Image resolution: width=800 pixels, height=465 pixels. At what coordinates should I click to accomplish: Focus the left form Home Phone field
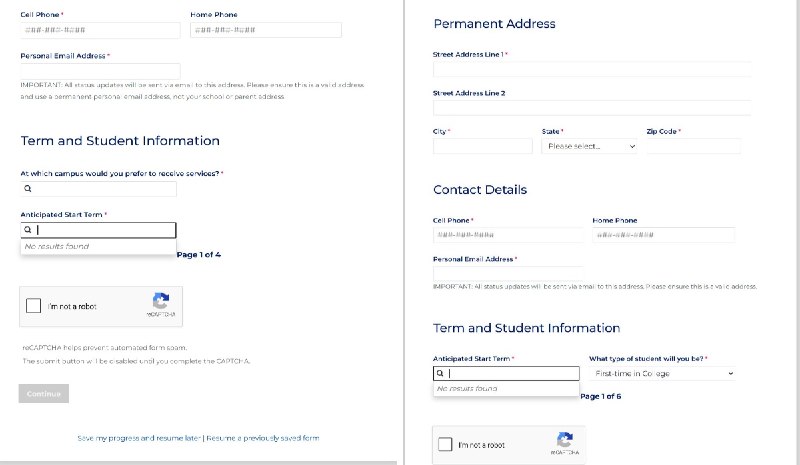[266, 30]
